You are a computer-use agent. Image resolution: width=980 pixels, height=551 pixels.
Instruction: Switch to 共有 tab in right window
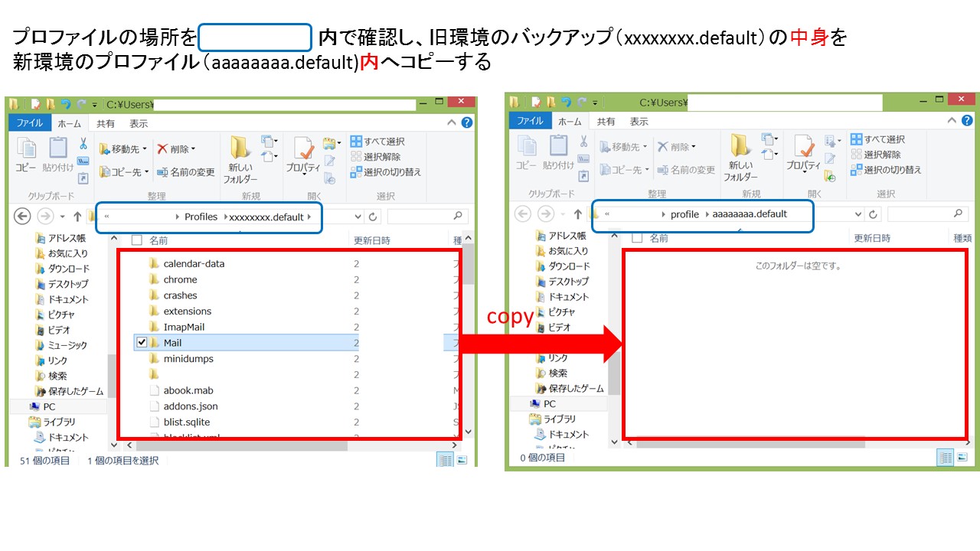click(x=606, y=122)
